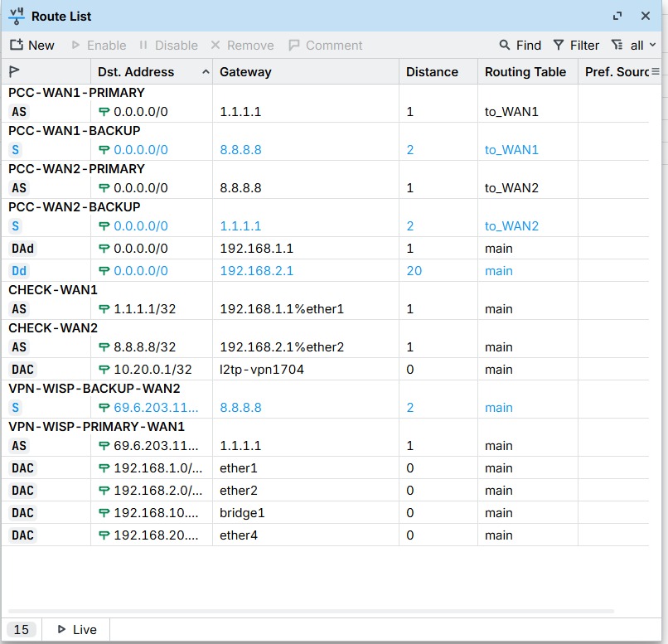Click the horizontal scrollbar at bottom
Viewport: 668px width, 644px height.
311,611
